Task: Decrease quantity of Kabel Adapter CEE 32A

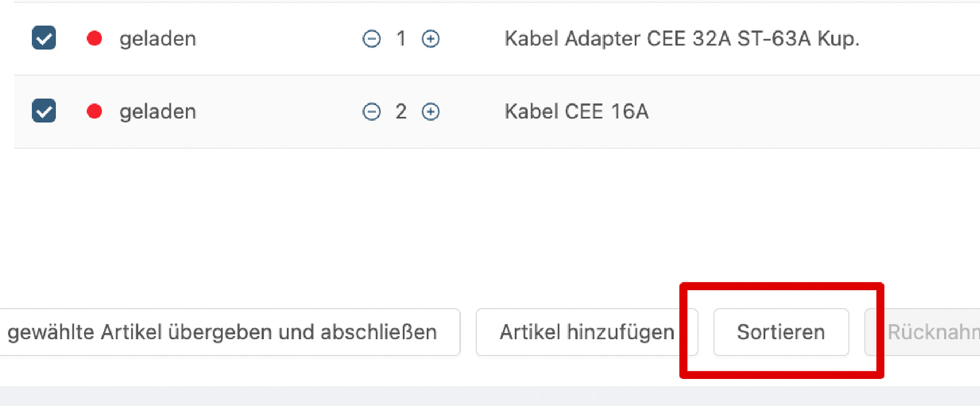Action: tap(371, 39)
